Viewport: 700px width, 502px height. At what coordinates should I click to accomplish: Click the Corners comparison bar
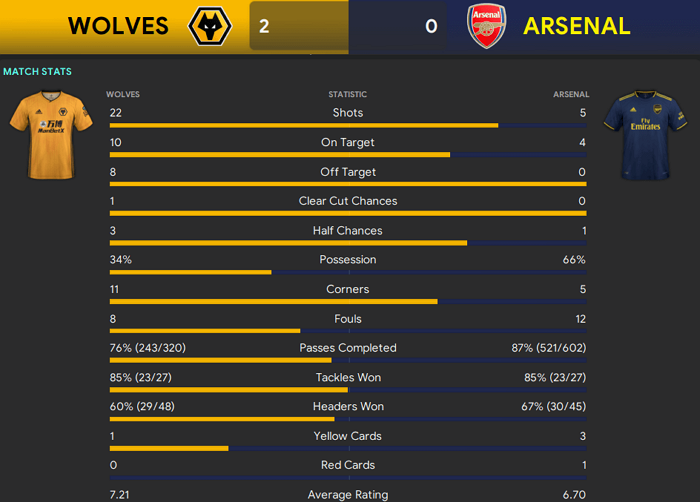[x=348, y=302]
